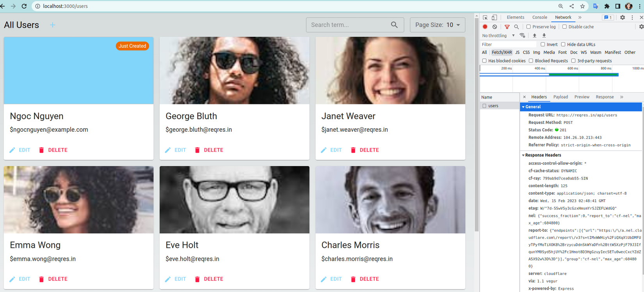644x292 pixels.
Task: Edit the Janet Weaver user
Action: click(x=331, y=150)
